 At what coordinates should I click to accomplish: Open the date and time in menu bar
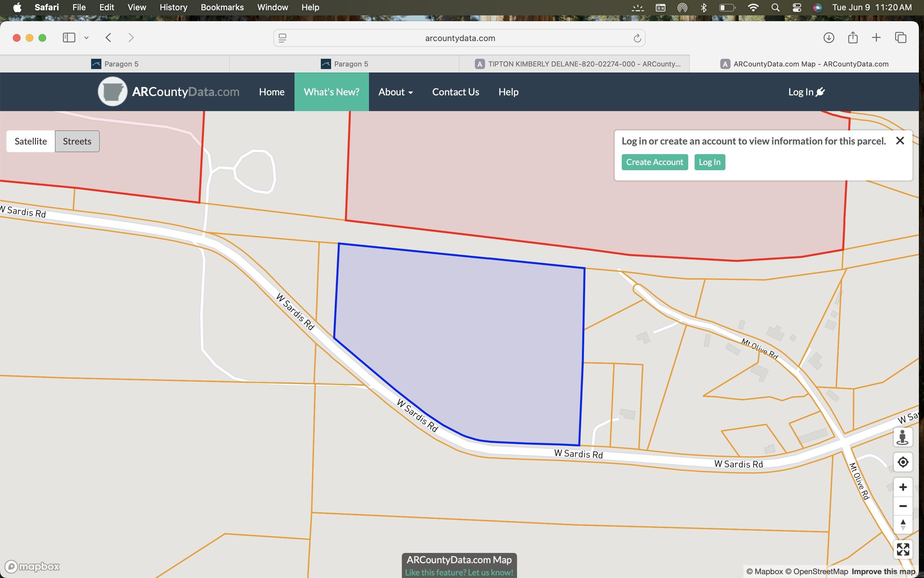click(872, 7)
